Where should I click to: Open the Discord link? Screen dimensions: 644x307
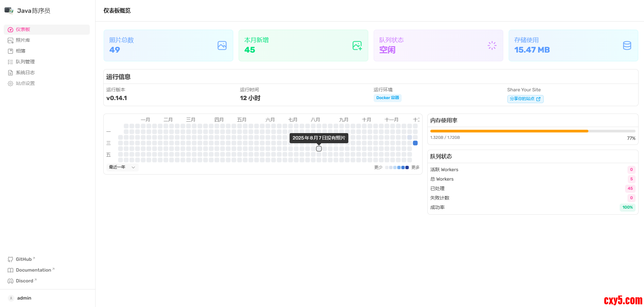(25, 281)
